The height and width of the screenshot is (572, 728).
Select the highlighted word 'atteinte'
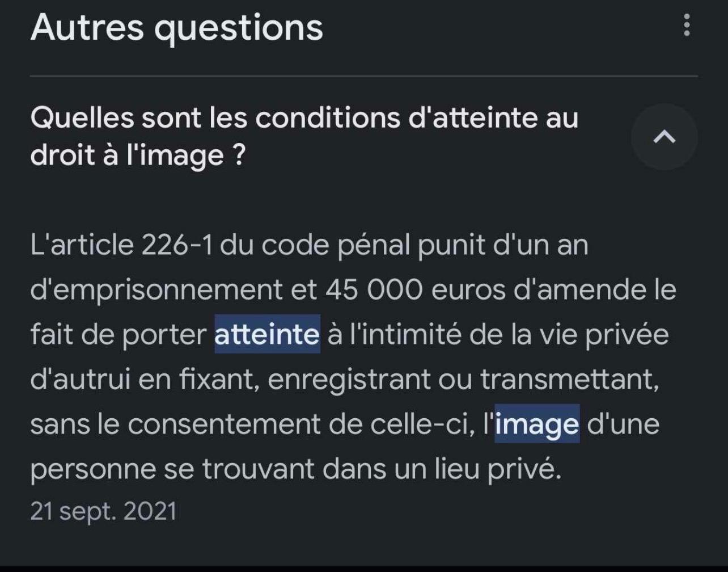[x=267, y=334]
